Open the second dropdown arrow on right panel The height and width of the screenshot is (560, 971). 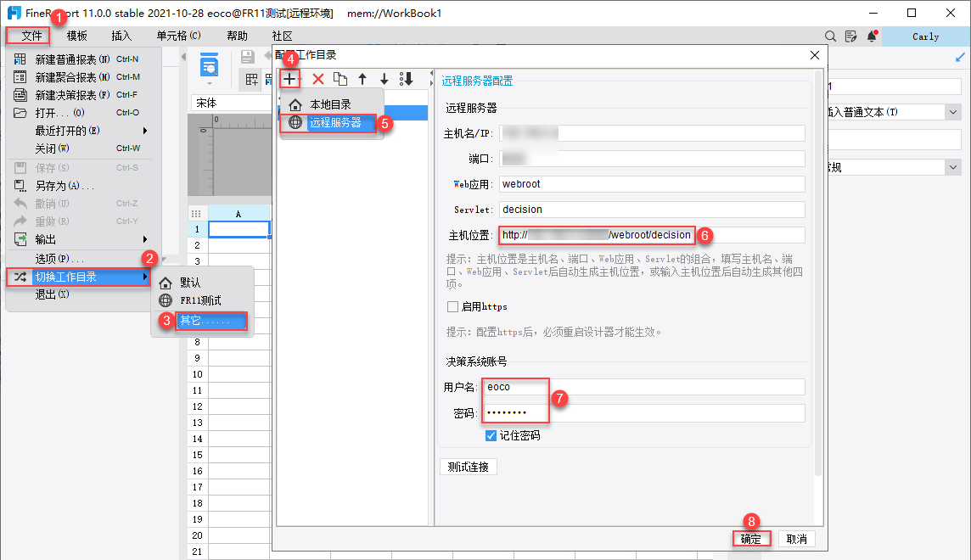click(953, 167)
